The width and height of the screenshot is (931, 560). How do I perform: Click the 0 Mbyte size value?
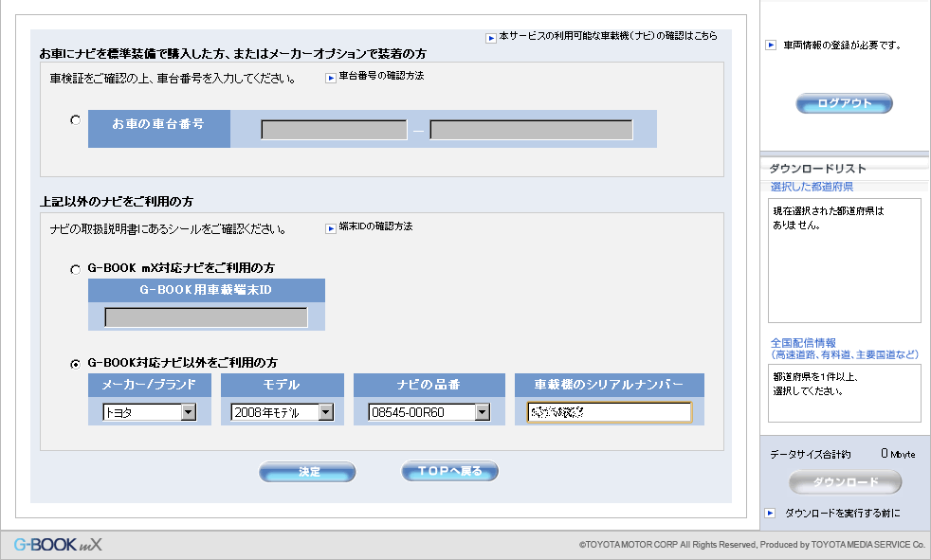[x=898, y=454]
